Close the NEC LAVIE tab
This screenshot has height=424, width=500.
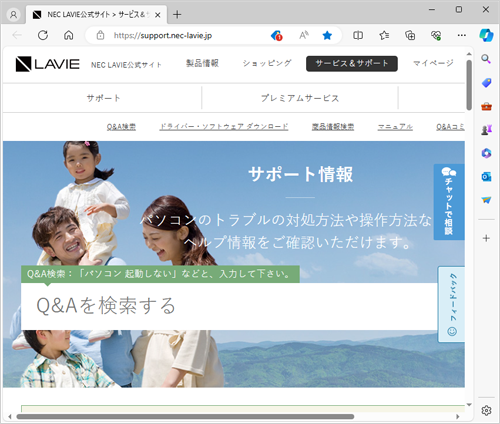click(x=158, y=15)
